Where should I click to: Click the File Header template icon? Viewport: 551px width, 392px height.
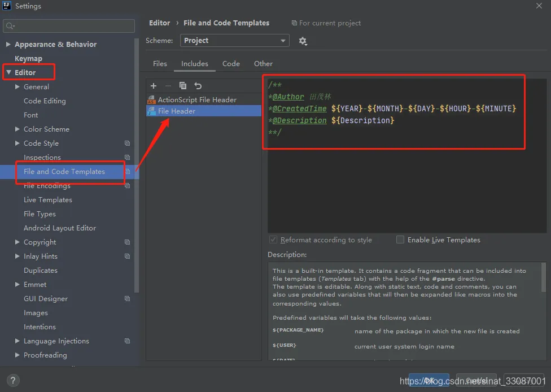coord(151,111)
